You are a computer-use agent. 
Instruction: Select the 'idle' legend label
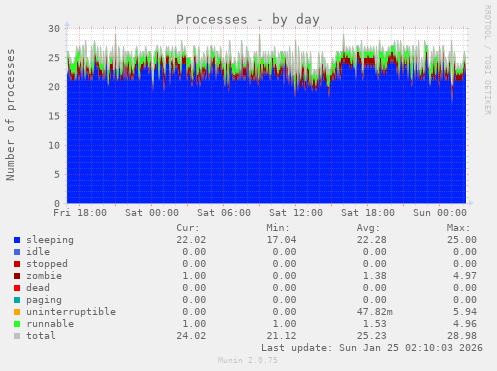tap(38, 252)
